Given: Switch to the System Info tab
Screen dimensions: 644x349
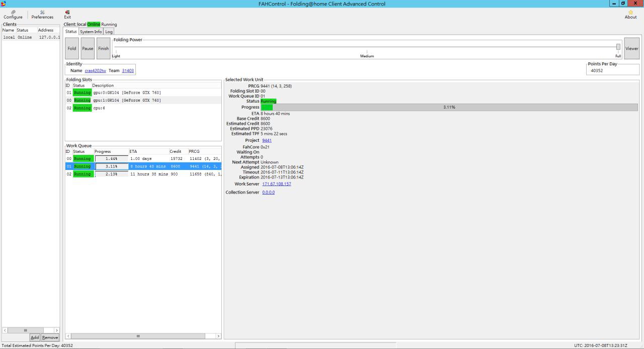Looking at the screenshot, I should [x=91, y=32].
